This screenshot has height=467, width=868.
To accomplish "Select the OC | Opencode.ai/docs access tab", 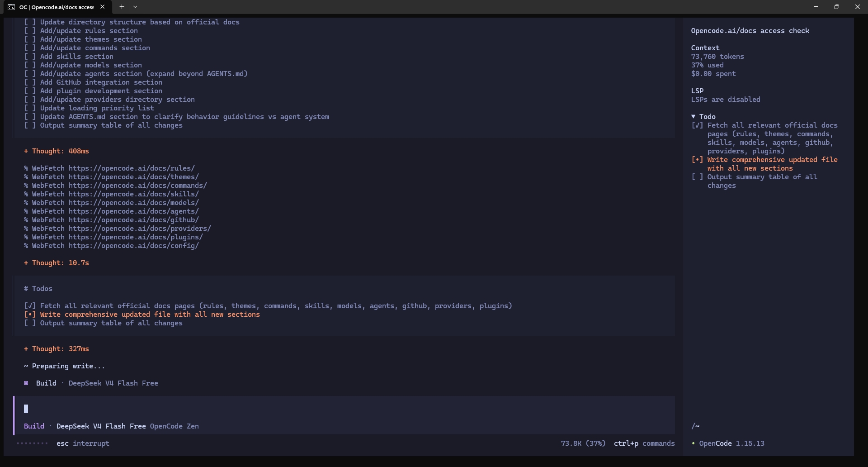I will tap(57, 7).
